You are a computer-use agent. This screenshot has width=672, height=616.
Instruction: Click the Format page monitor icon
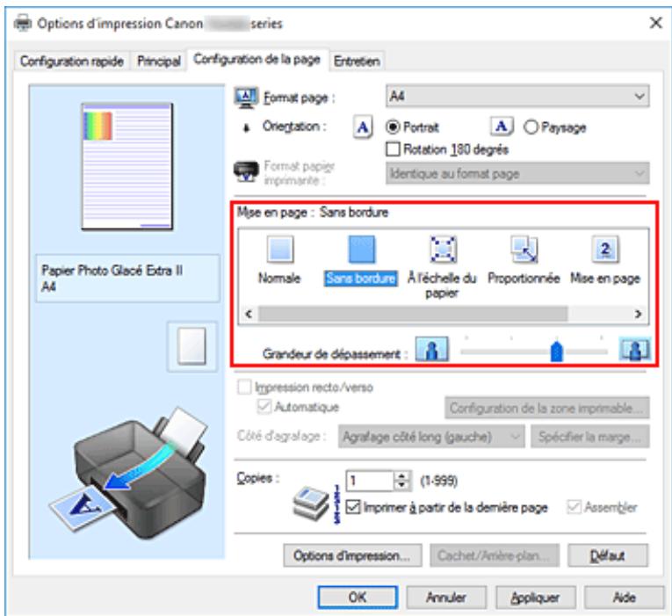pyautogui.click(x=246, y=98)
